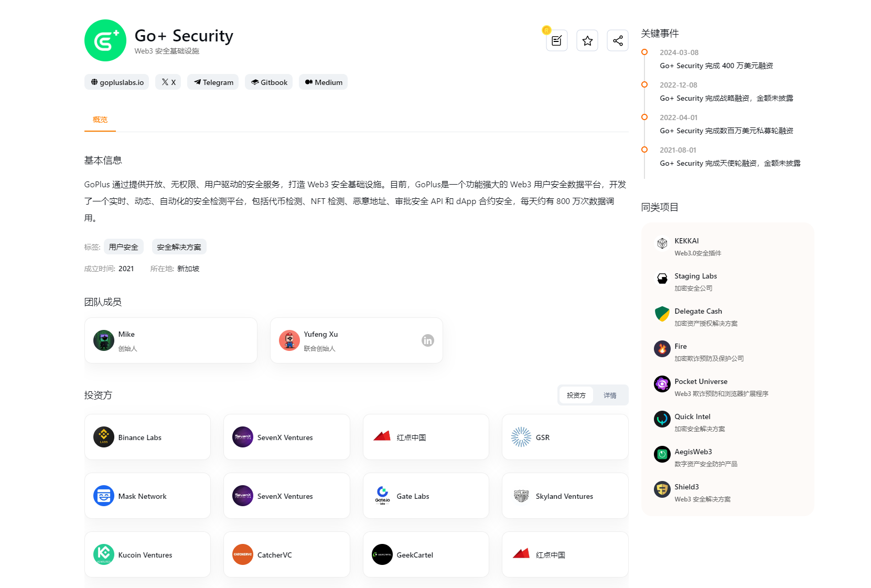
Task: Click the founding year value 2021
Action: coord(126,269)
